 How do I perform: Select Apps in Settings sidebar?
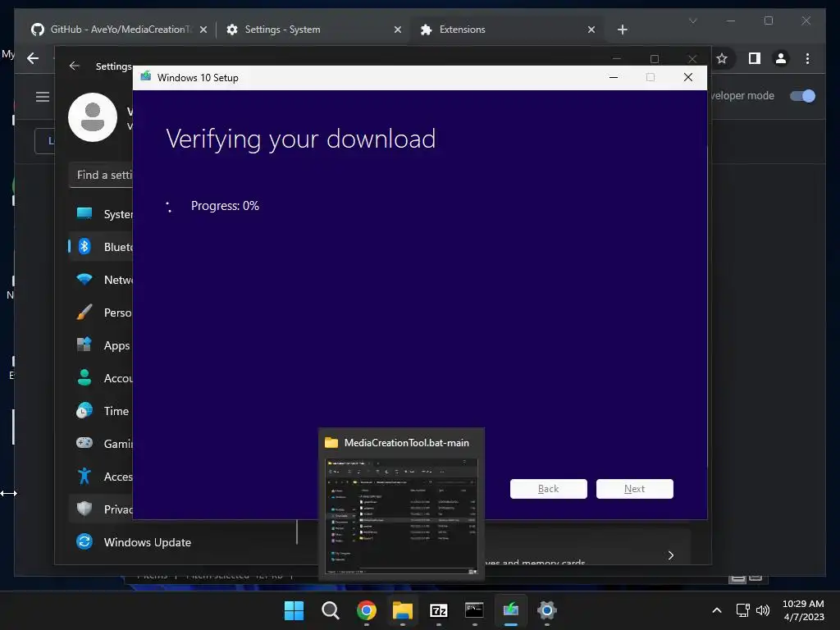click(x=101, y=345)
